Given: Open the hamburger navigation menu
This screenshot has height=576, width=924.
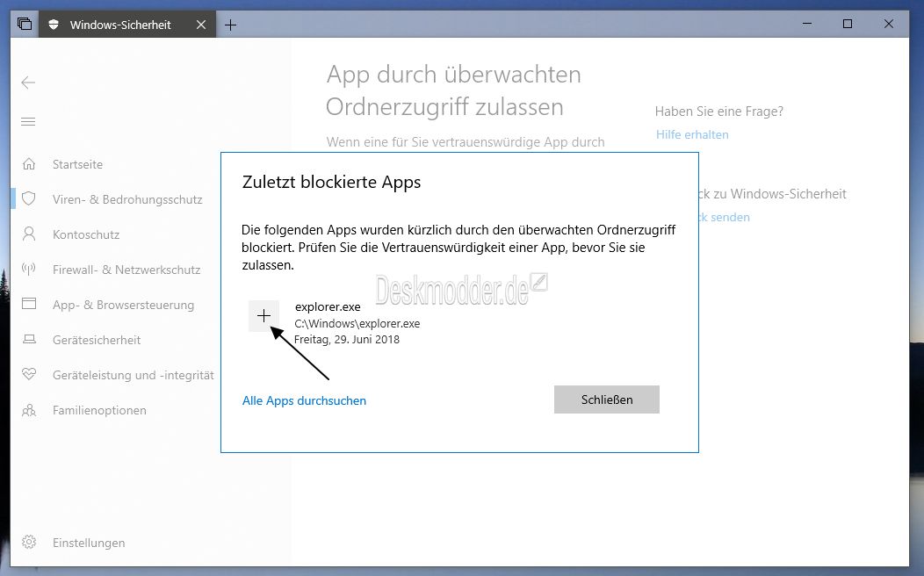Looking at the screenshot, I should (x=28, y=122).
